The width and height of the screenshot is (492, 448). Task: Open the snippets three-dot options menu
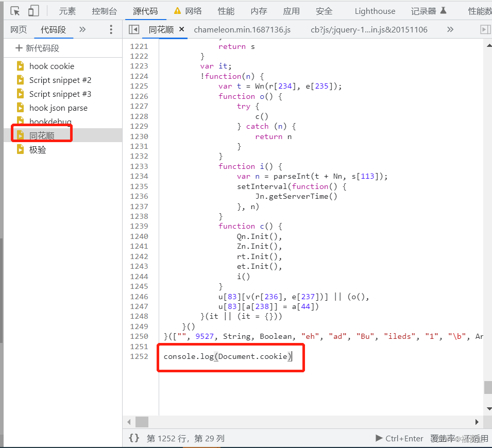(x=111, y=29)
